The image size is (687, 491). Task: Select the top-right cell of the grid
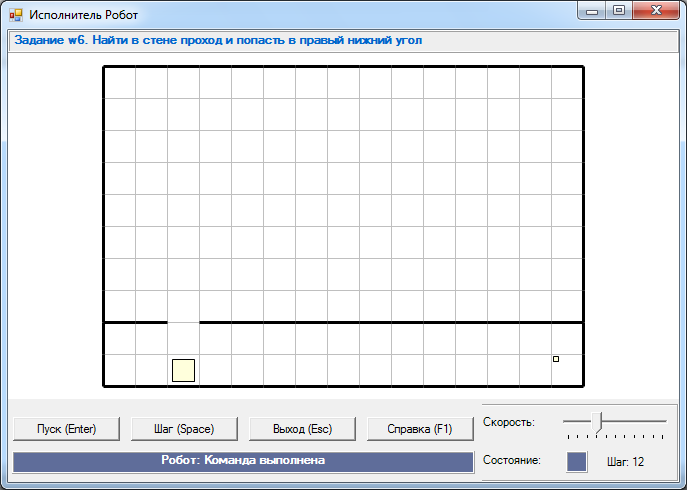tap(567, 83)
